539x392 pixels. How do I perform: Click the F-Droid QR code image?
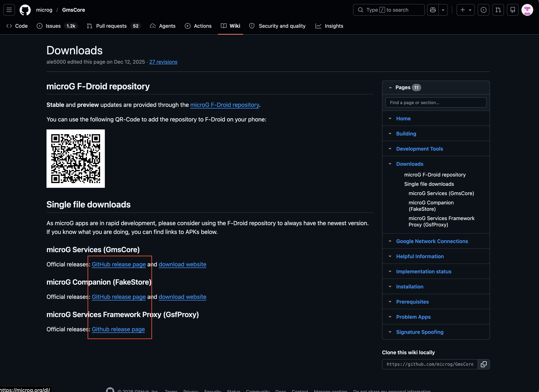click(x=75, y=159)
